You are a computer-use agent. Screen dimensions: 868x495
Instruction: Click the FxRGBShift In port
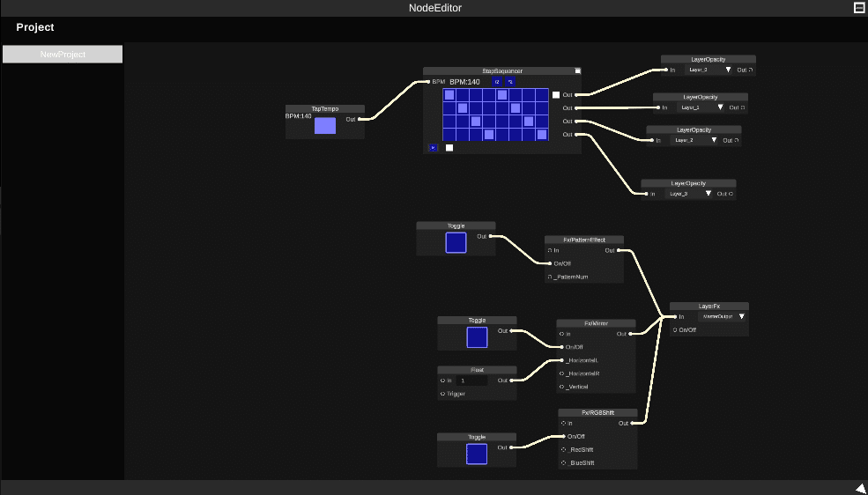coord(563,423)
